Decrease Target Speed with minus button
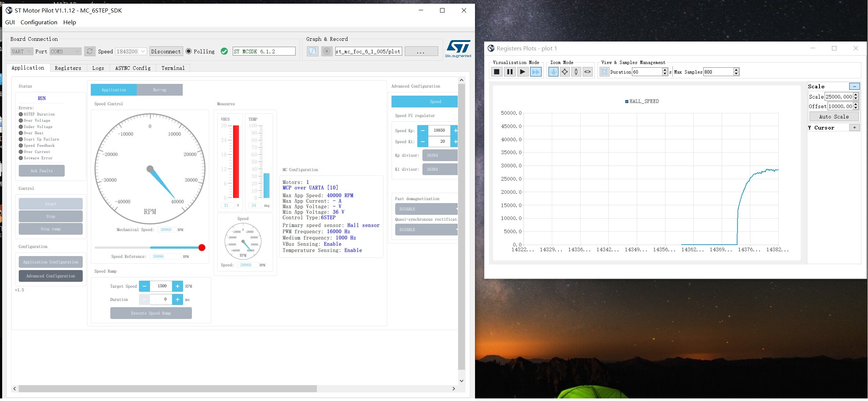868x401 pixels. tap(144, 286)
